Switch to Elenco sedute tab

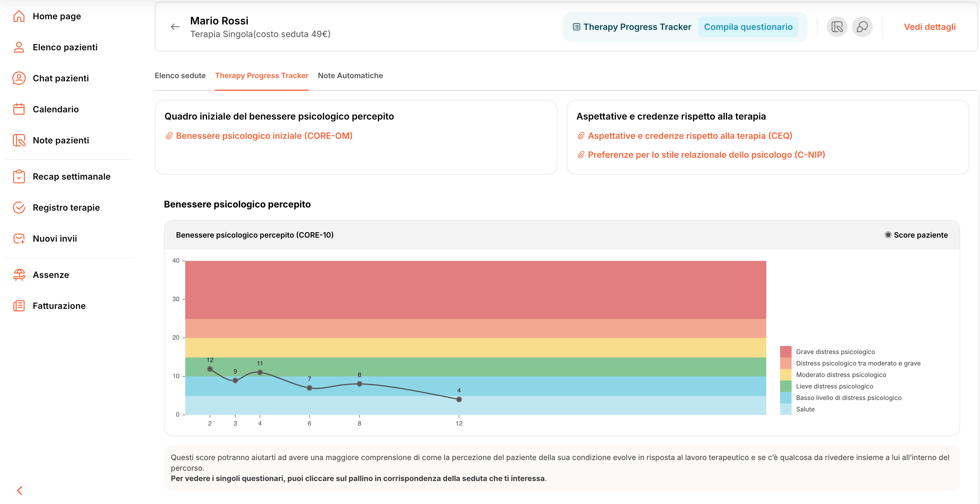click(180, 76)
